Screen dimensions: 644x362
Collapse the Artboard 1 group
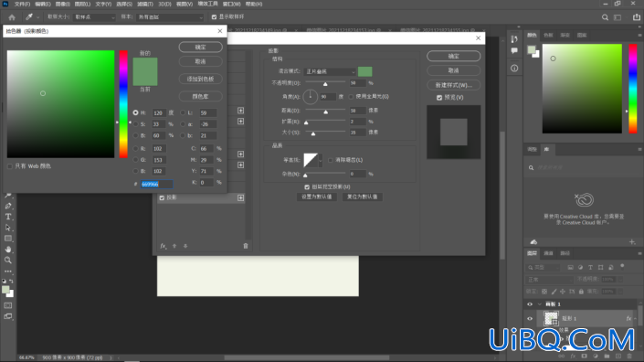[x=539, y=304]
